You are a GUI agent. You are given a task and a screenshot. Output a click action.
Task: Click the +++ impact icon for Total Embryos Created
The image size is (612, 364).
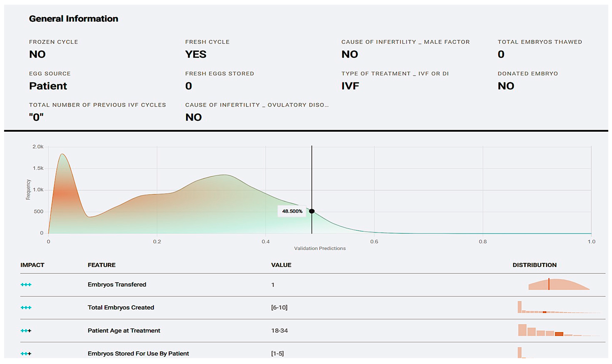[26, 307]
